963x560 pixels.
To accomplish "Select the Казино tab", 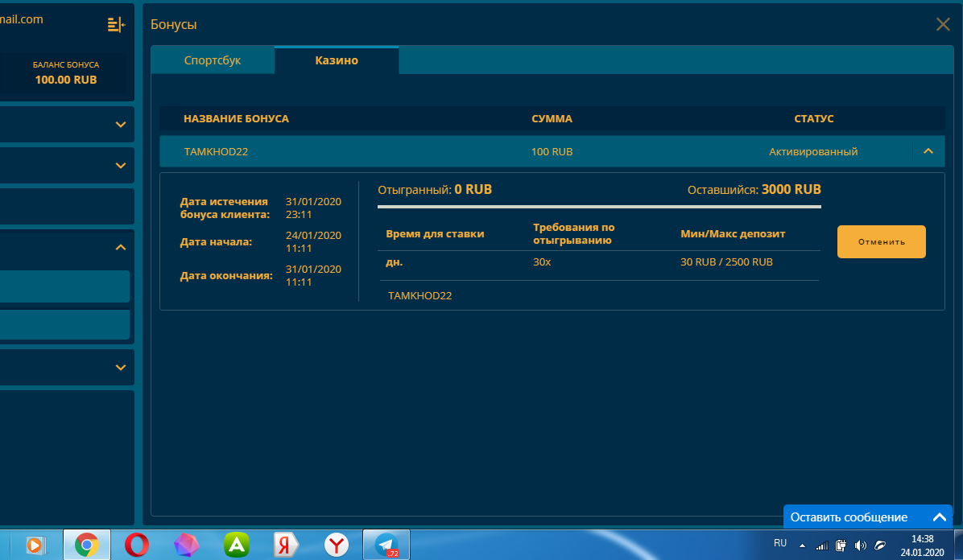I will pos(337,60).
